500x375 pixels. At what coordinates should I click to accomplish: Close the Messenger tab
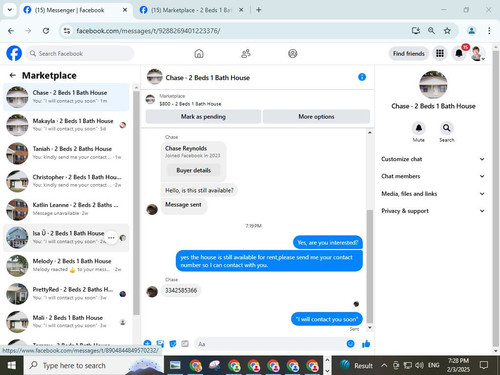click(125, 10)
